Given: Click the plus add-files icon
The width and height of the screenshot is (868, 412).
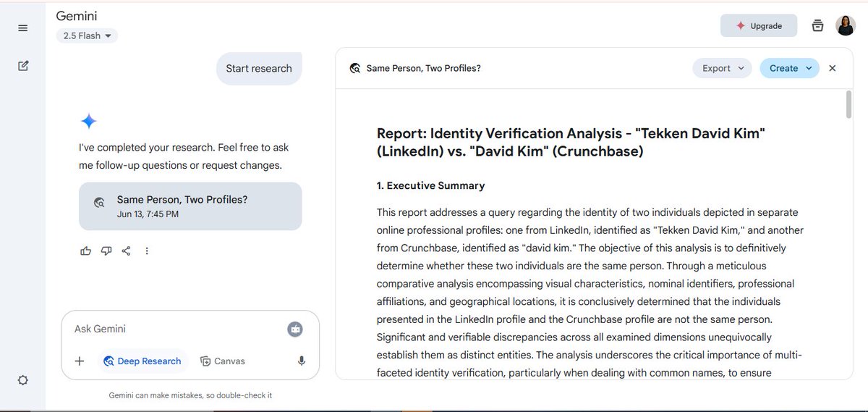Looking at the screenshot, I should [x=80, y=361].
